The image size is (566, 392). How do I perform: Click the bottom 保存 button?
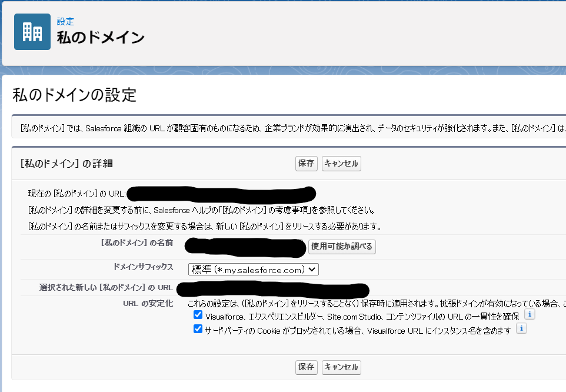(x=305, y=367)
